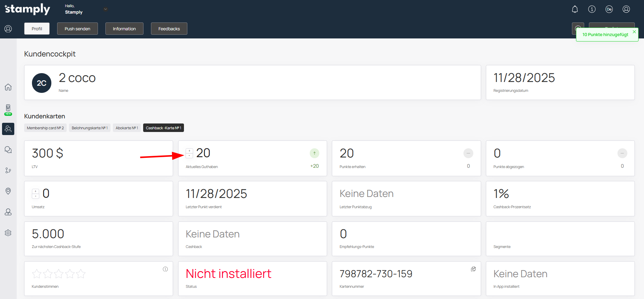
Task: Expand the Hallo Stamply account dropdown
Action: pos(105,9)
